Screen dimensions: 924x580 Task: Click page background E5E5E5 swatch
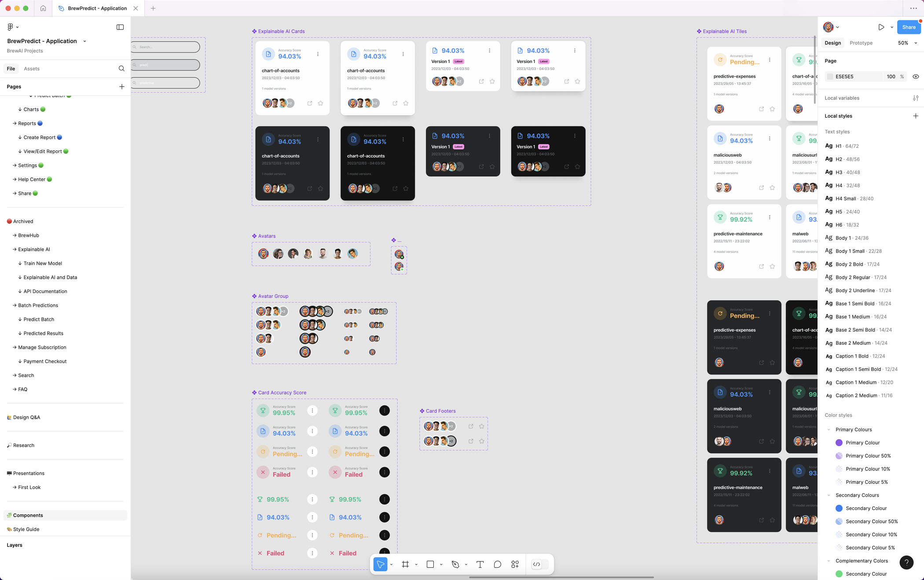[830, 77]
